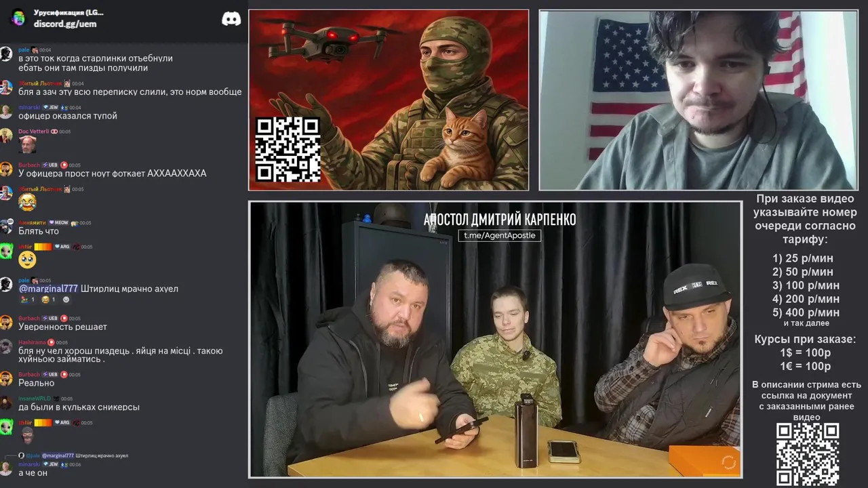Select the tariff line '3) 100 р/мин'

tap(806, 285)
